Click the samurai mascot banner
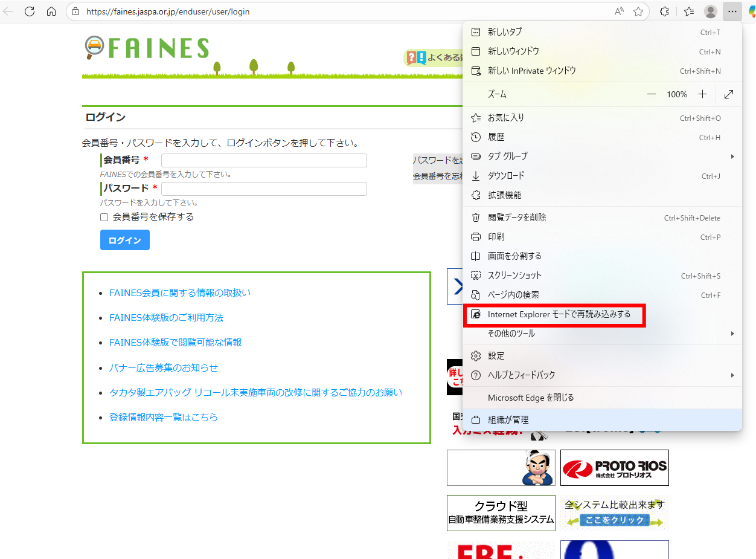 [x=501, y=468]
